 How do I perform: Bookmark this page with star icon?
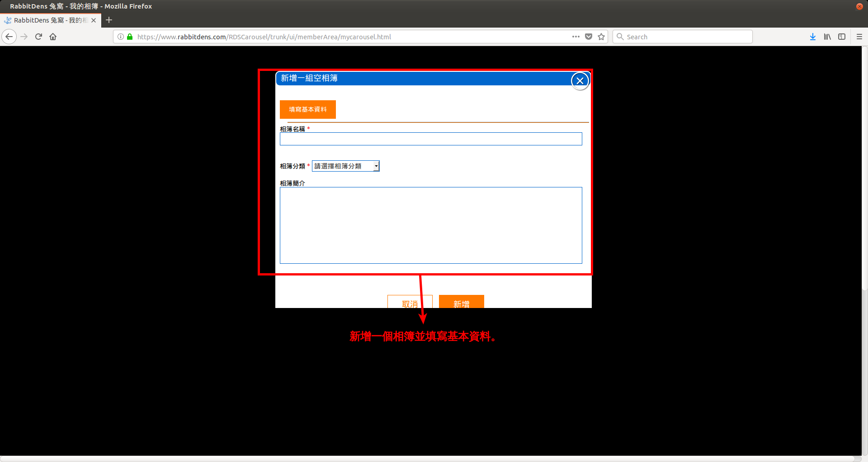[601, 37]
